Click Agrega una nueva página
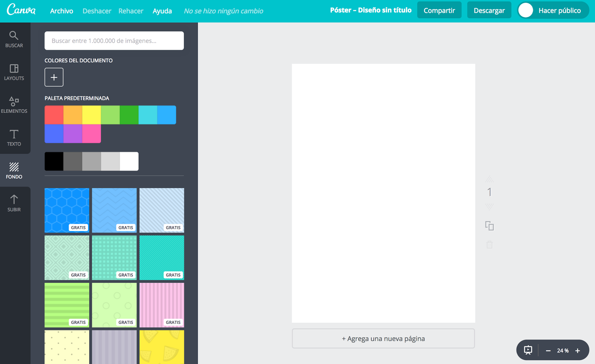The height and width of the screenshot is (364, 595). pyautogui.click(x=383, y=338)
